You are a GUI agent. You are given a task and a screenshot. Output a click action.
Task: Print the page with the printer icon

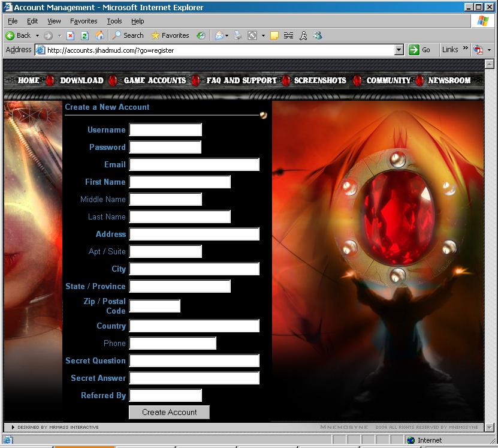(x=237, y=35)
